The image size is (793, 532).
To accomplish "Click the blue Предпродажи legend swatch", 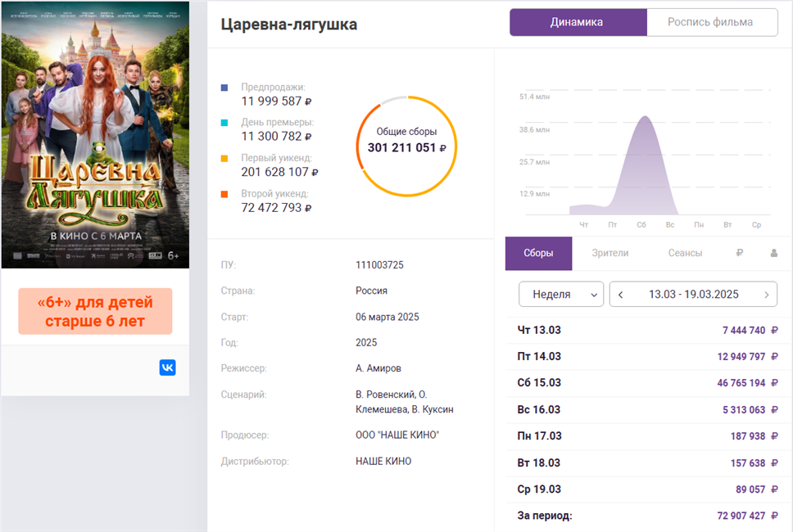I will click(224, 88).
